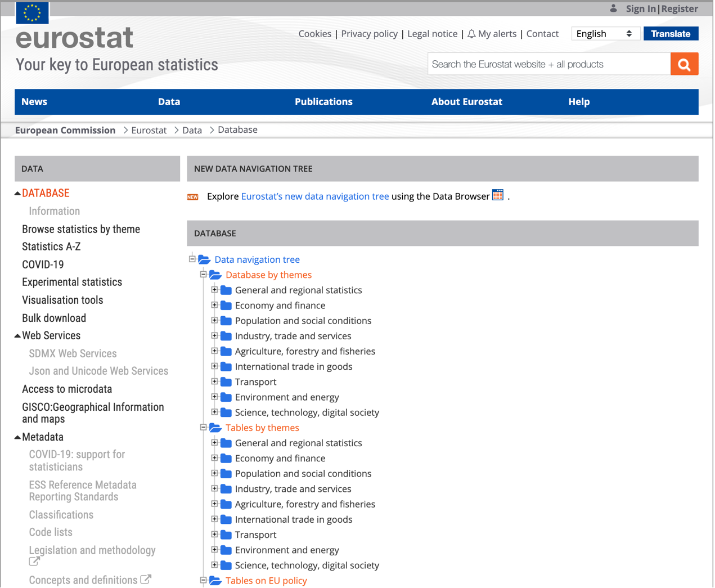The height and width of the screenshot is (588, 715).
Task: Expand Population and social conditions under Database by themes
Action: tap(214, 320)
